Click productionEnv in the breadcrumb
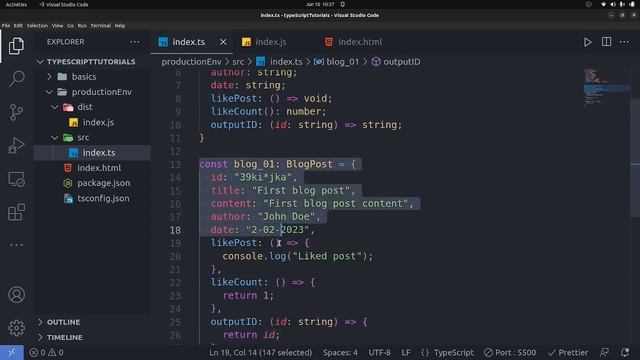 191,62
